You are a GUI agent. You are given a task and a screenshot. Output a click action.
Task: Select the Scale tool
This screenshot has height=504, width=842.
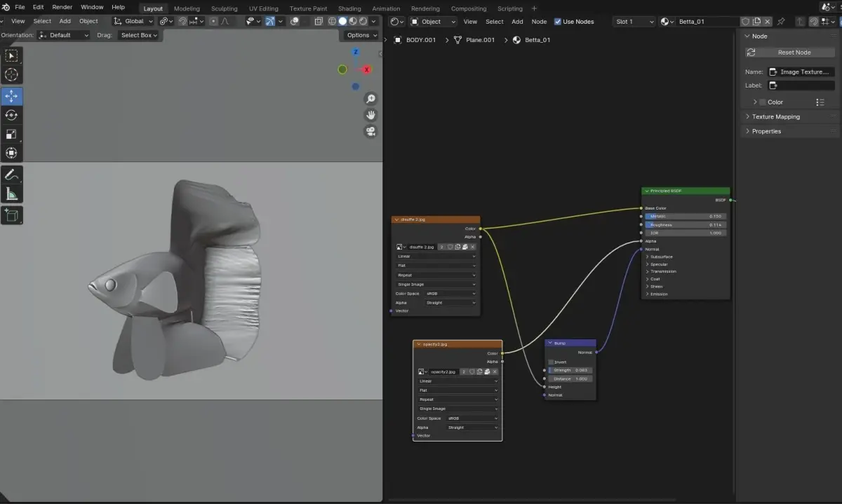(11, 134)
